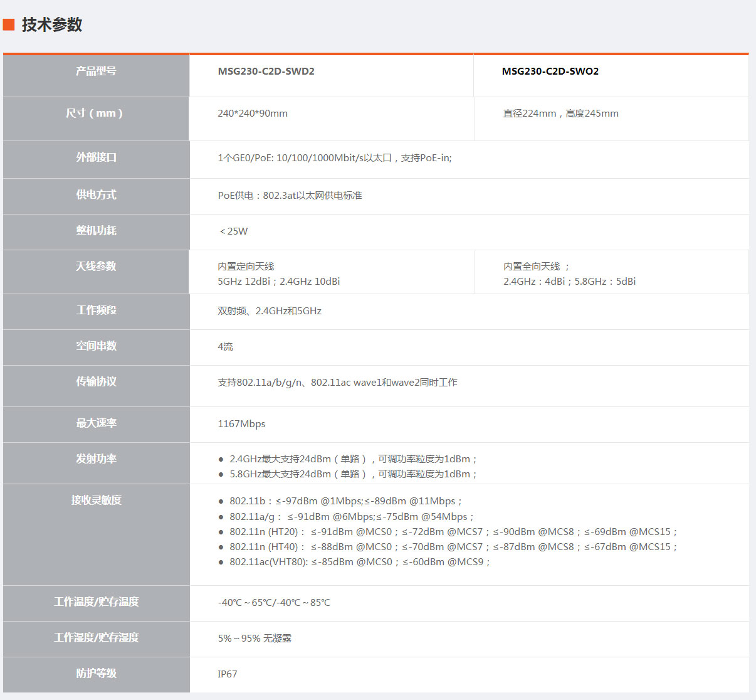The image size is (756, 700).
Task: Select the 供电方式 row label
Action: pos(96,195)
